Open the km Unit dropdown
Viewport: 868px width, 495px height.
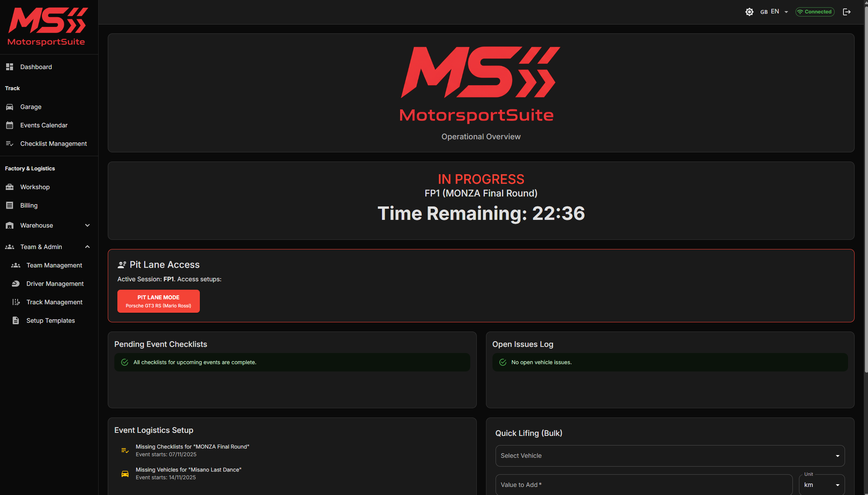[821, 485]
